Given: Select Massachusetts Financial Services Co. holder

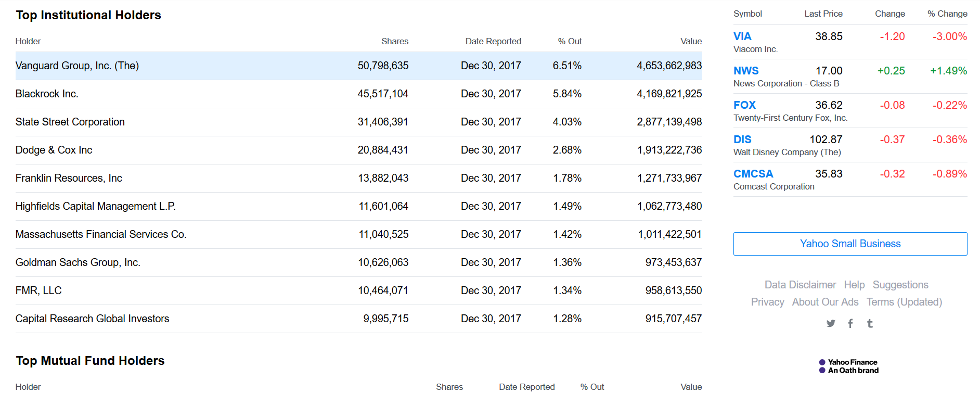Looking at the screenshot, I should (101, 234).
